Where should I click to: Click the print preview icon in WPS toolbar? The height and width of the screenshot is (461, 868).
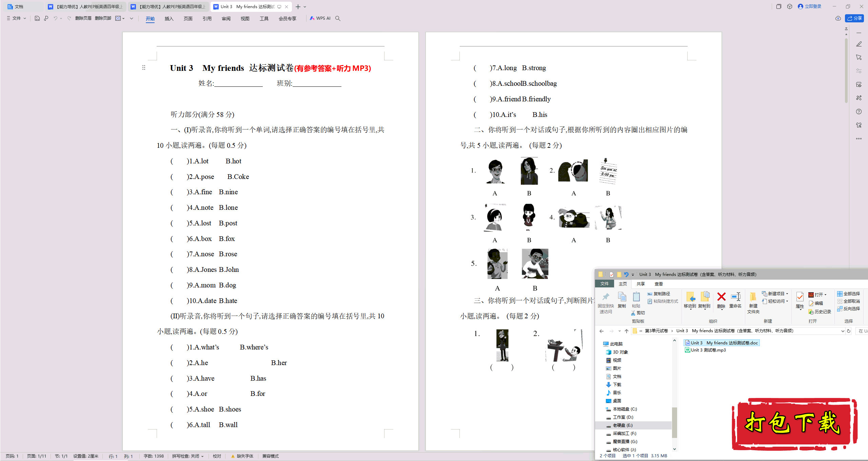[x=46, y=18]
